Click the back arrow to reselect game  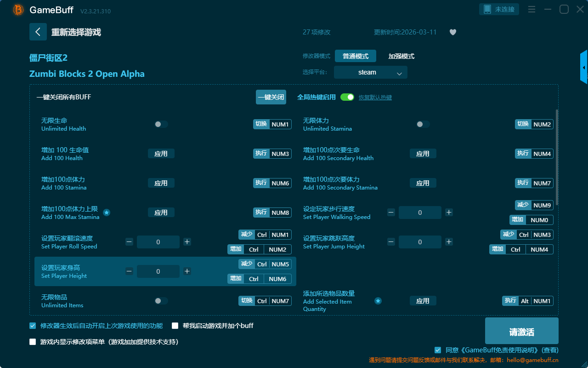[38, 32]
